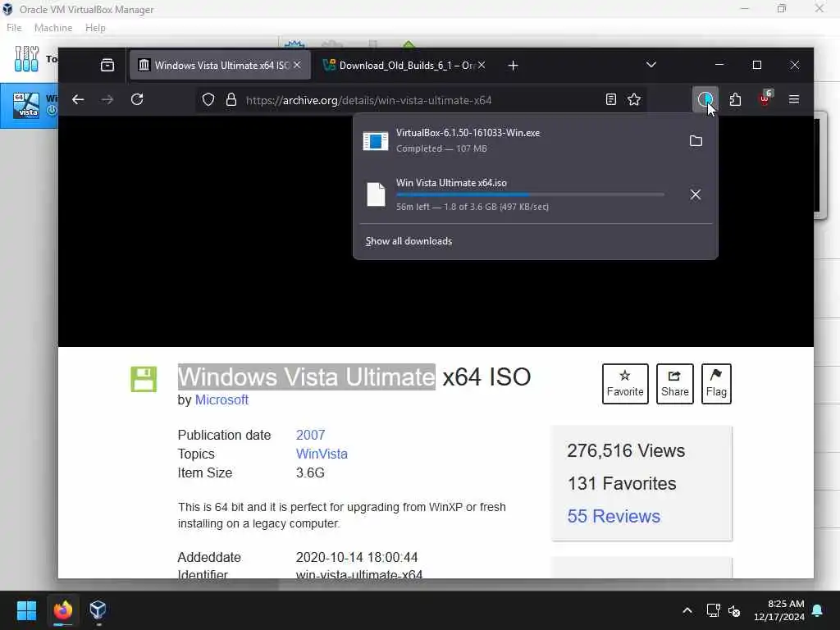
Task: Click the Vista ISO file icon
Action: 376,194
